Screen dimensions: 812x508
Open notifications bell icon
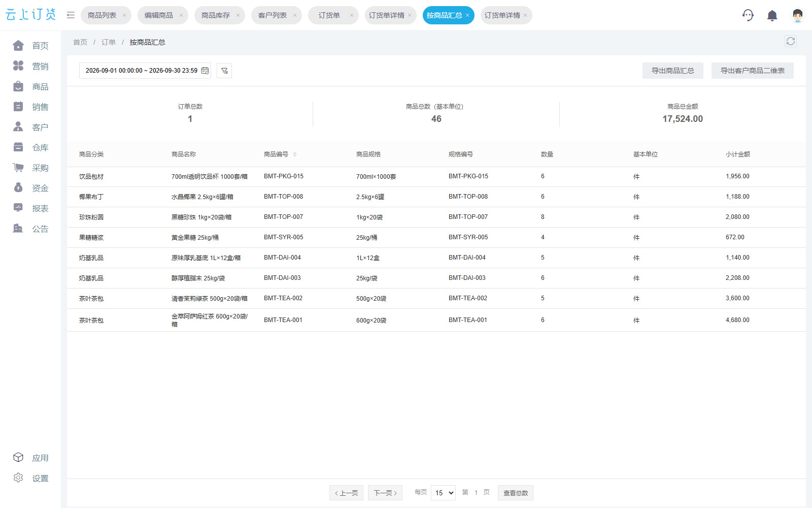coord(772,16)
